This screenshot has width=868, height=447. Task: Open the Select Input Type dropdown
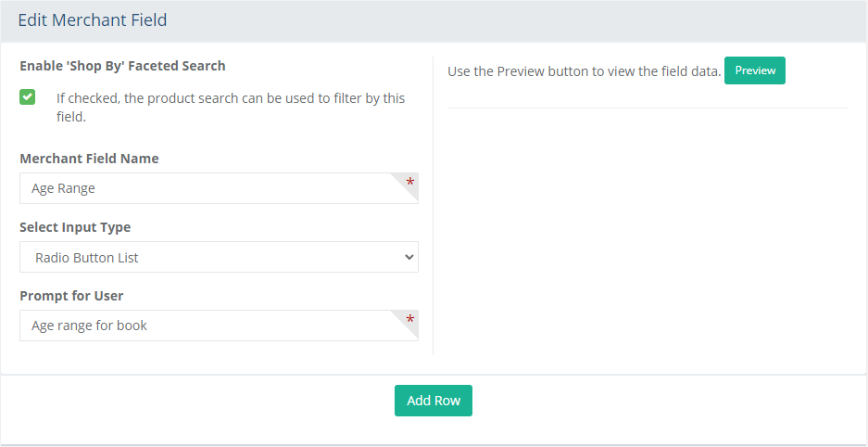coord(219,257)
